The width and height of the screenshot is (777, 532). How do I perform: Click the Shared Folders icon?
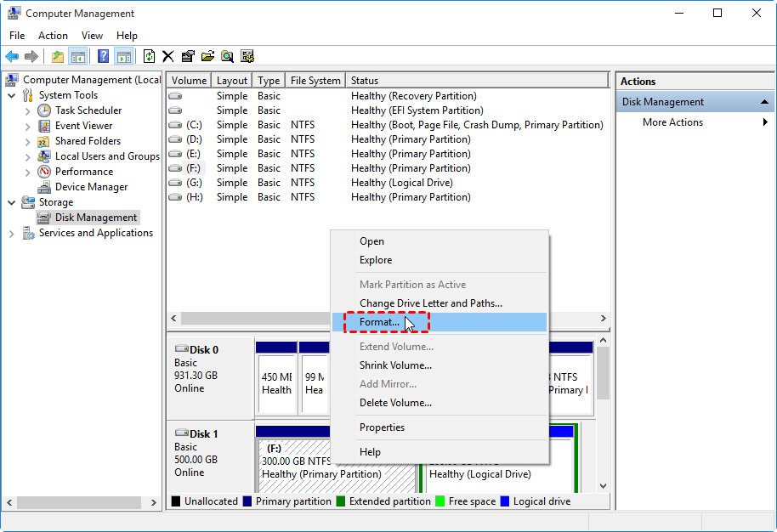click(x=44, y=141)
